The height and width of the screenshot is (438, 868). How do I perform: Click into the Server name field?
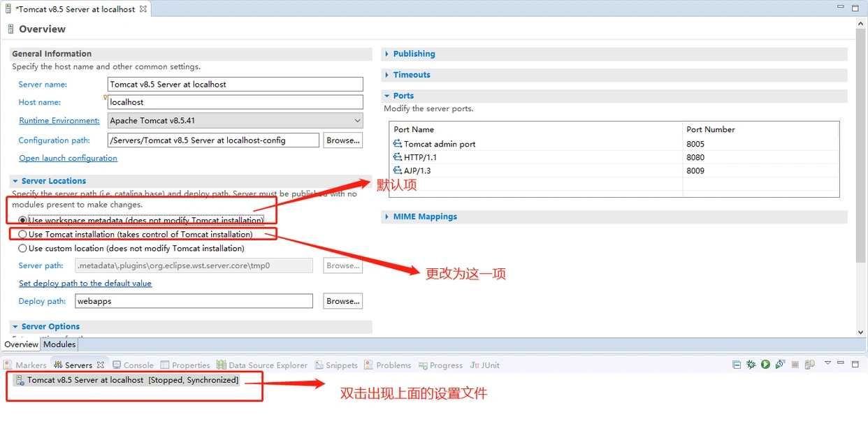coord(235,84)
